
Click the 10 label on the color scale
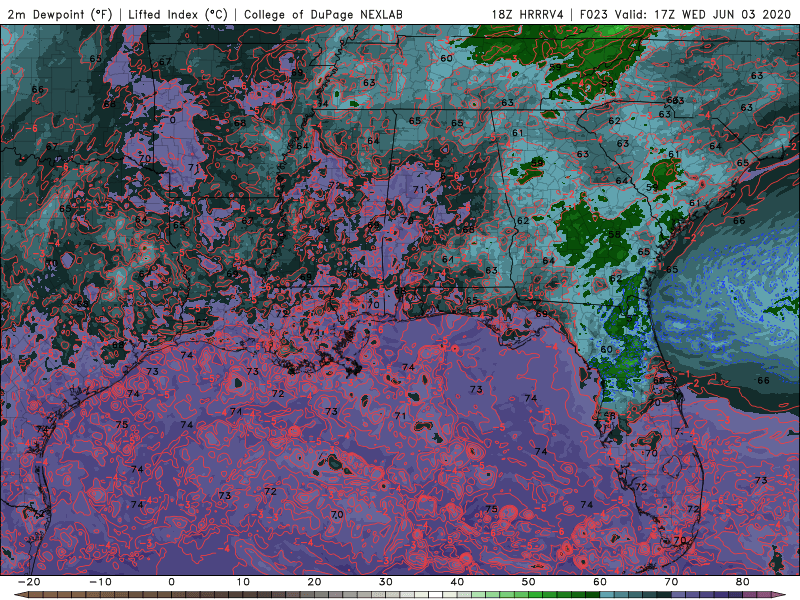pos(243,582)
